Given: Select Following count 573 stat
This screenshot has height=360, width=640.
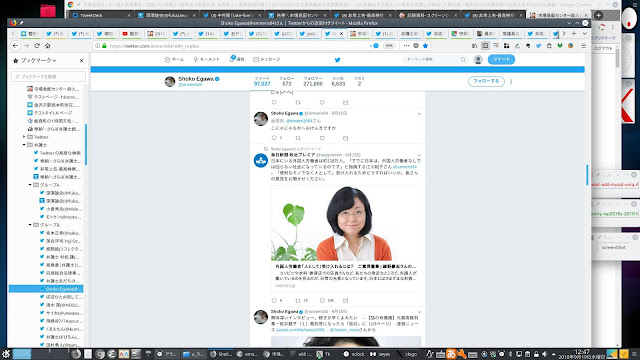Looking at the screenshot, I should click(287, 81).
